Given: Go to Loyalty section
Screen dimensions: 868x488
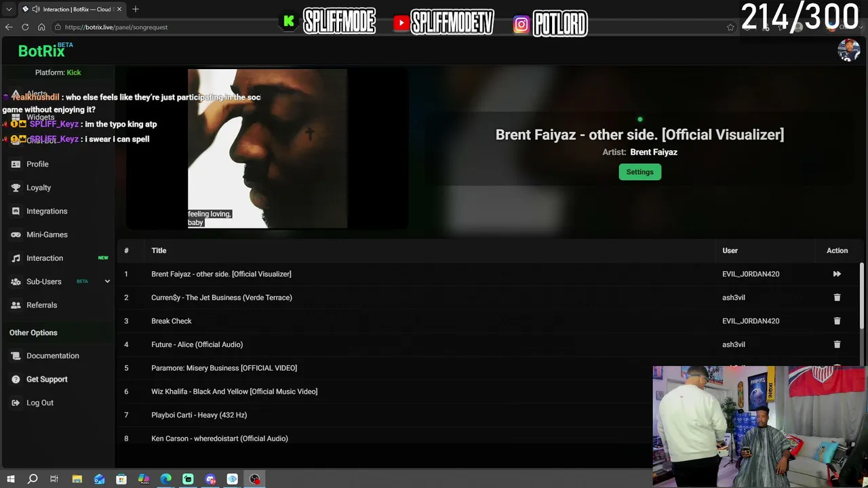Looking at the screenshot, I should (39, 188).
